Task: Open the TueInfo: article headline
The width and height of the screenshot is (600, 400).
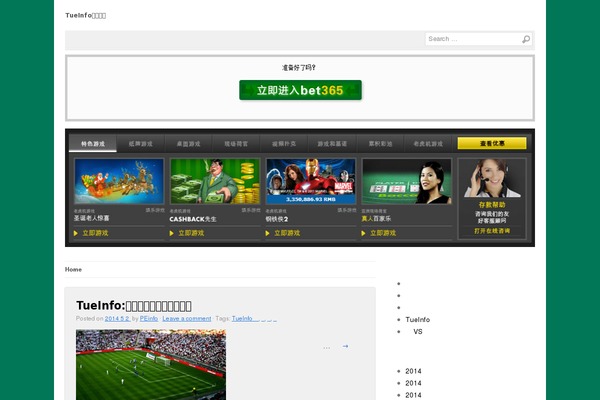Action: coord(134,305)
